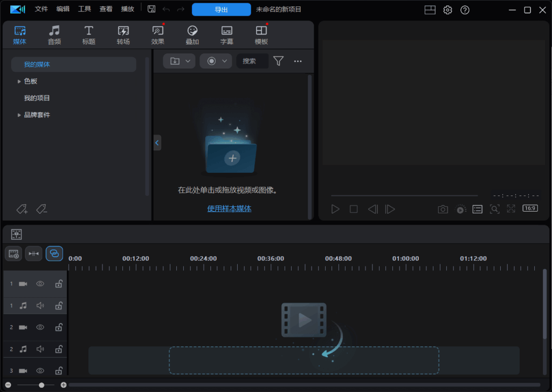This screenshot has width=552, height=392.
Task: Click the 导出 export button
Action: click(221, 9)
